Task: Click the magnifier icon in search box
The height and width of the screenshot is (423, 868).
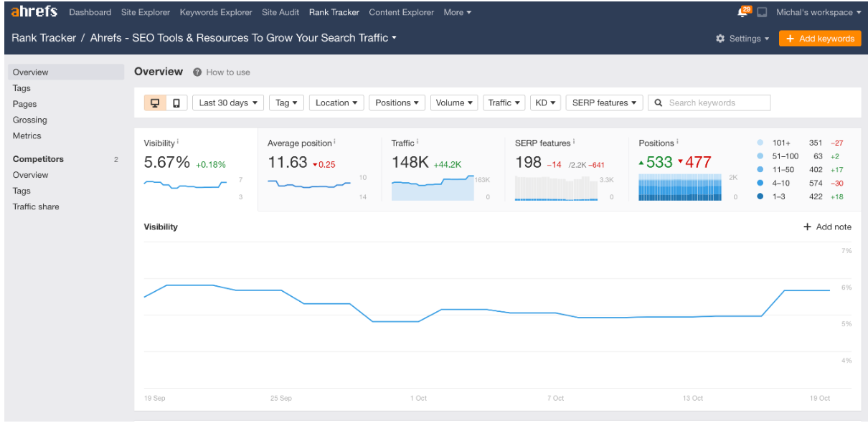Action: click(x=658, y=103)
